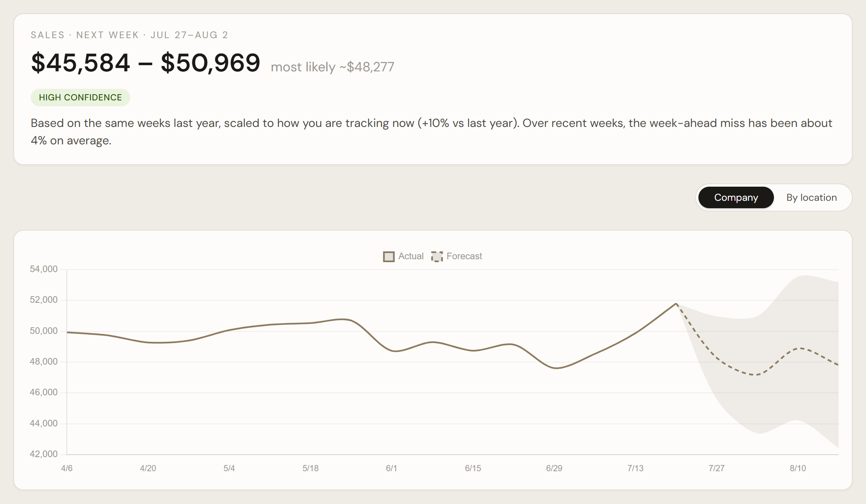Hide the Forecast series via its label
This screenshot has width=866, height=504.
tap(464, 256)
